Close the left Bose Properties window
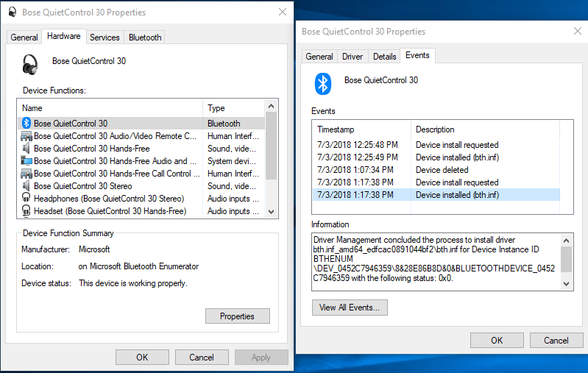This screenshot has height=373, width=588. point(283,12)
